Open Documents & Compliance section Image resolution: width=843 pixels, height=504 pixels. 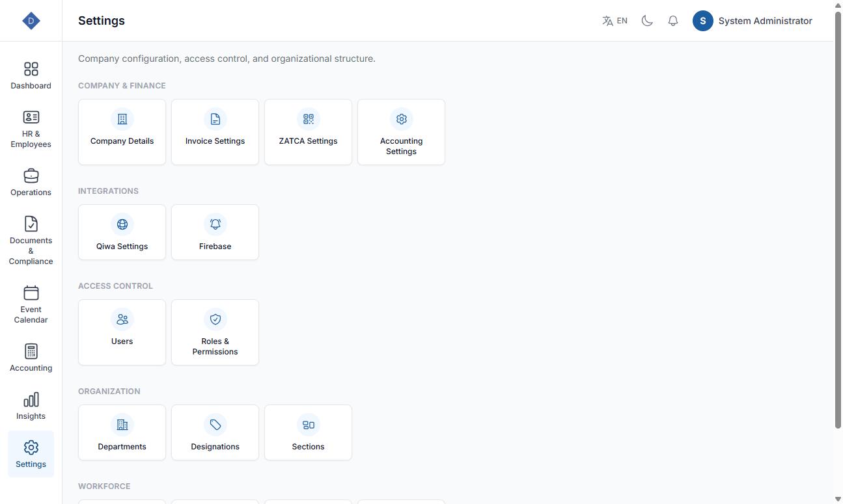[31, 240]
